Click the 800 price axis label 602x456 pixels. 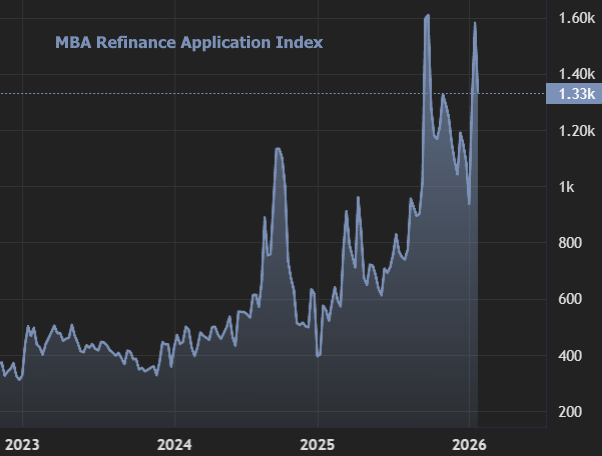pos(572,243)
